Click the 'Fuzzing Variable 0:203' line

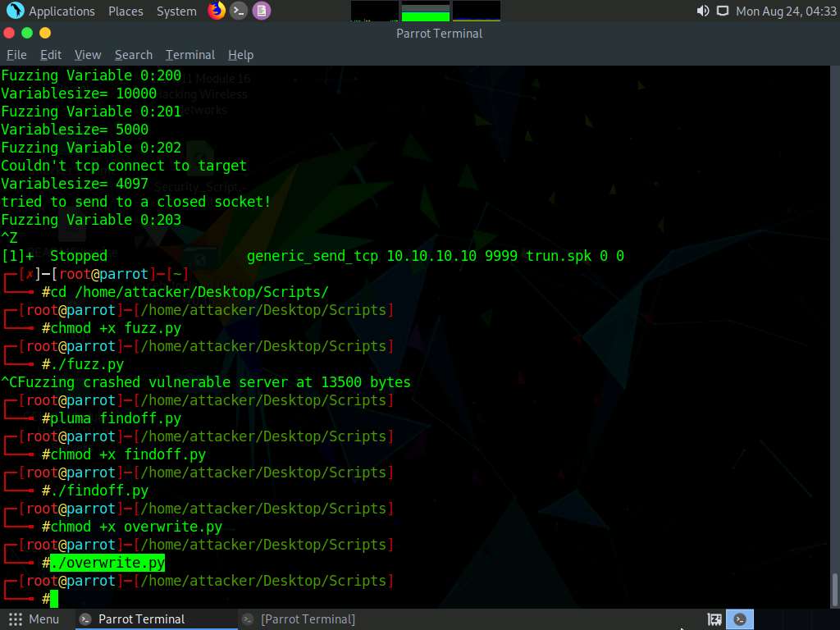coord(91,220)
